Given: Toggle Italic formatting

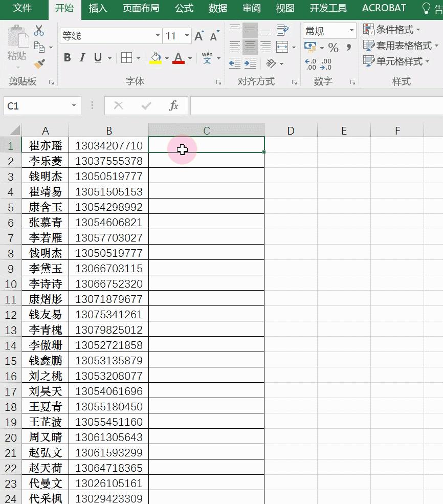Looking at the screenshot, I should (82, 58).
